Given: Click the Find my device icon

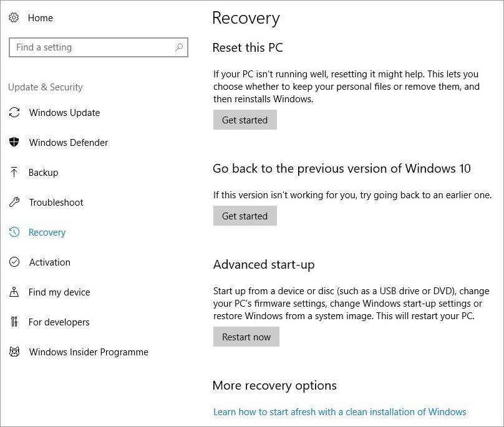Looking at the screenshot, I should click(14, 292).
